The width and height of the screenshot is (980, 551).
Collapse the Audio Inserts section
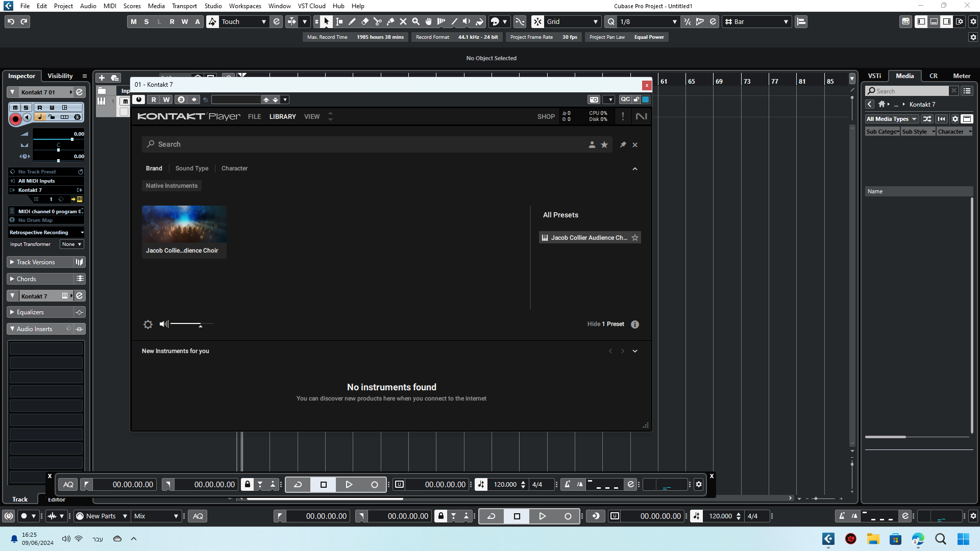tap(12, 329)
